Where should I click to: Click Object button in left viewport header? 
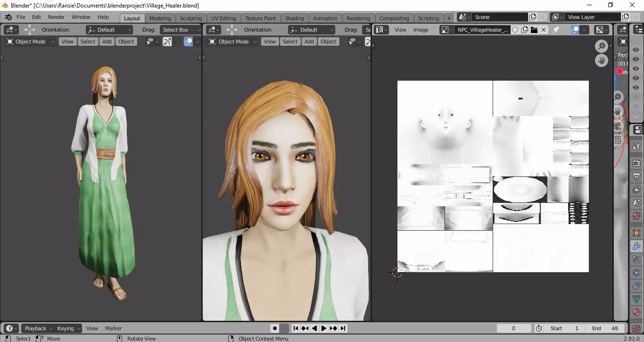126,42
